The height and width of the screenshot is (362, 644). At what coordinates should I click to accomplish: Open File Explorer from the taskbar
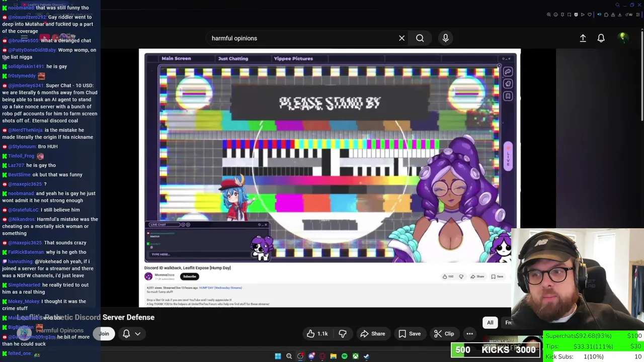(x=333, y=356)
